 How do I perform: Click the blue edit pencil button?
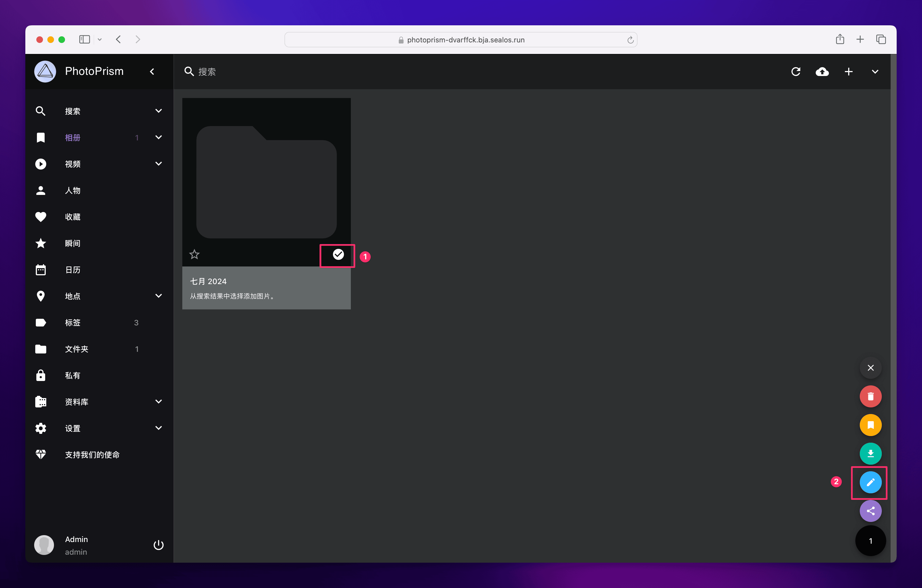pos(870,482)
